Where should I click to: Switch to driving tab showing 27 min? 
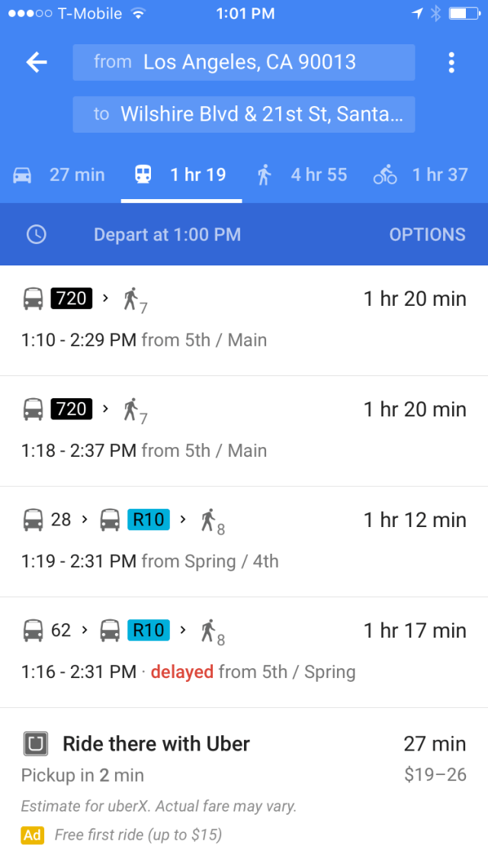pos(60,175)
